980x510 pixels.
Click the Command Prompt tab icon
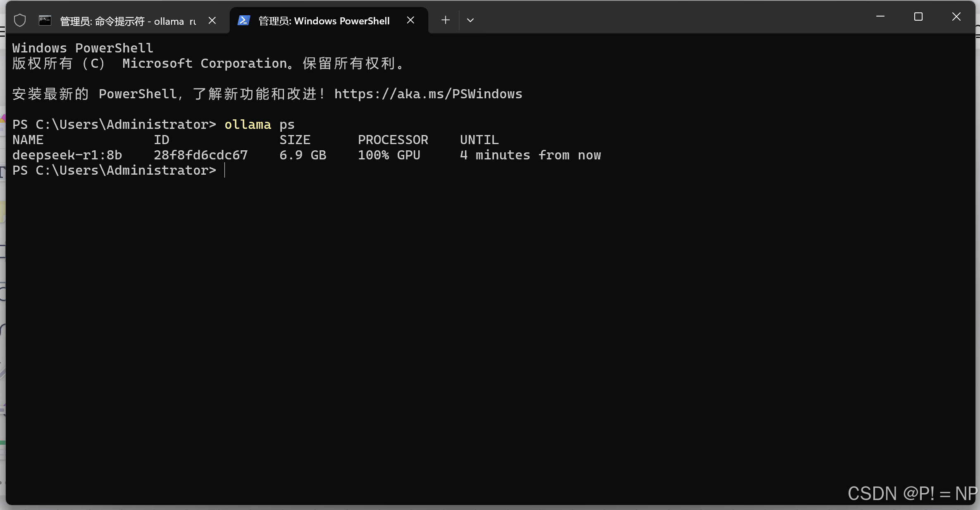[x=45, y=20]
